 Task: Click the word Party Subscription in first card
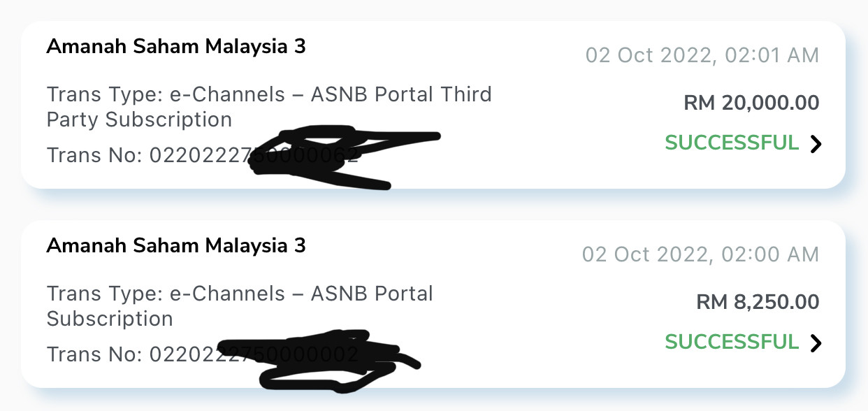click(139, 120)
